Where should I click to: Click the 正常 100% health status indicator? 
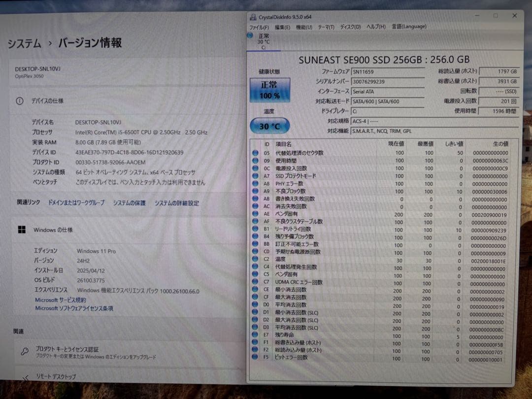(270, 90)
